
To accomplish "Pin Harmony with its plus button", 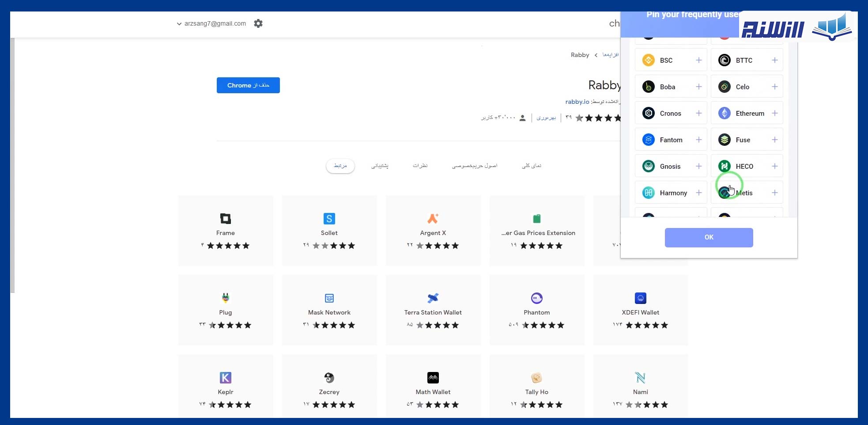I will coord(698,193).
